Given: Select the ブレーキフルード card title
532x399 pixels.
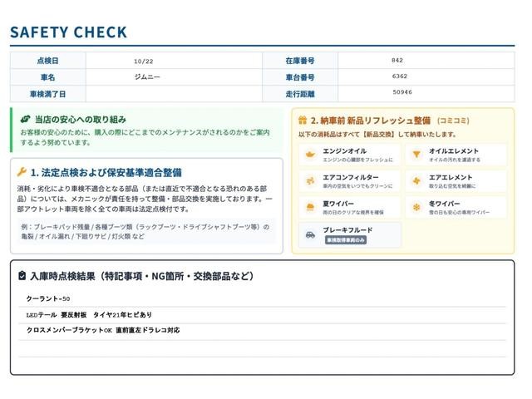Looking at the screenshot, I should (347, 230).
